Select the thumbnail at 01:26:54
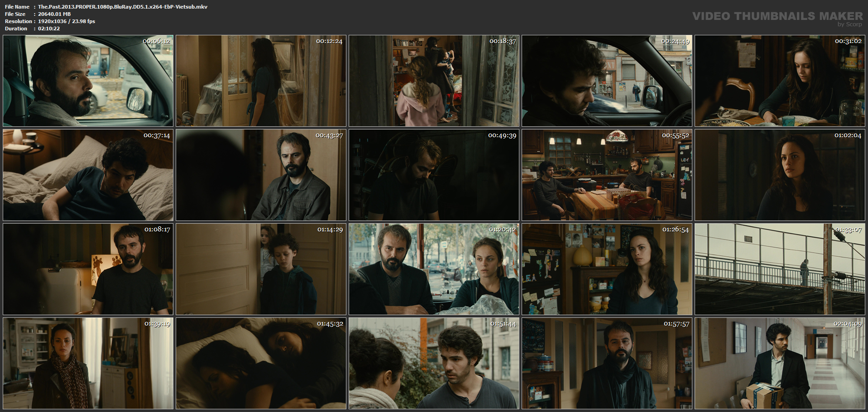Image resolution: width=868 pixels, height=412 pixels. [607, 269]
